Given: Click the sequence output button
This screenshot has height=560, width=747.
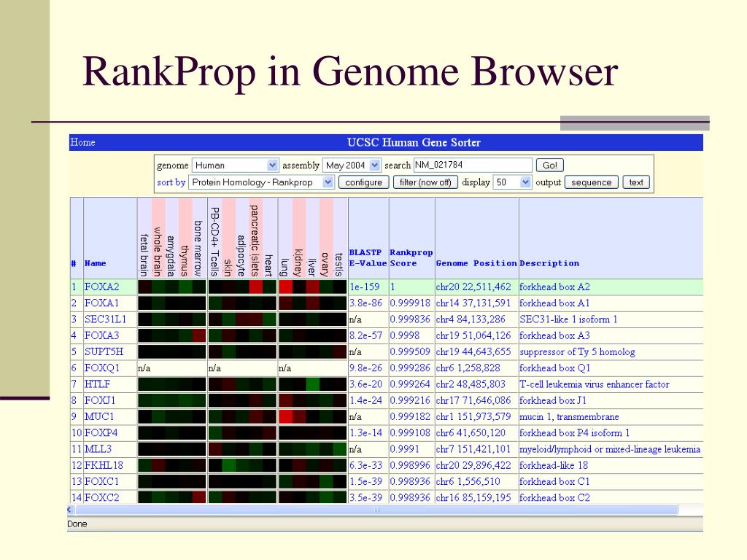Looking at the screenshot, I should (x=591, y=182).
